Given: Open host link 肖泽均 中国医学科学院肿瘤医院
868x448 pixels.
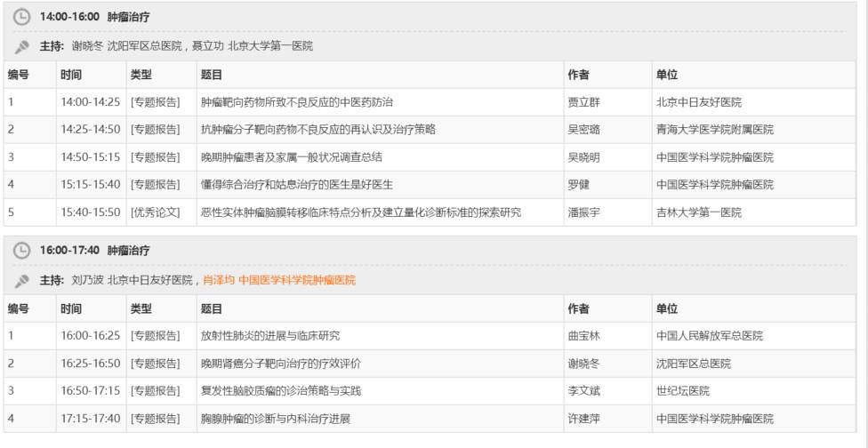Looking at the screenshot, I should [279, 280].
